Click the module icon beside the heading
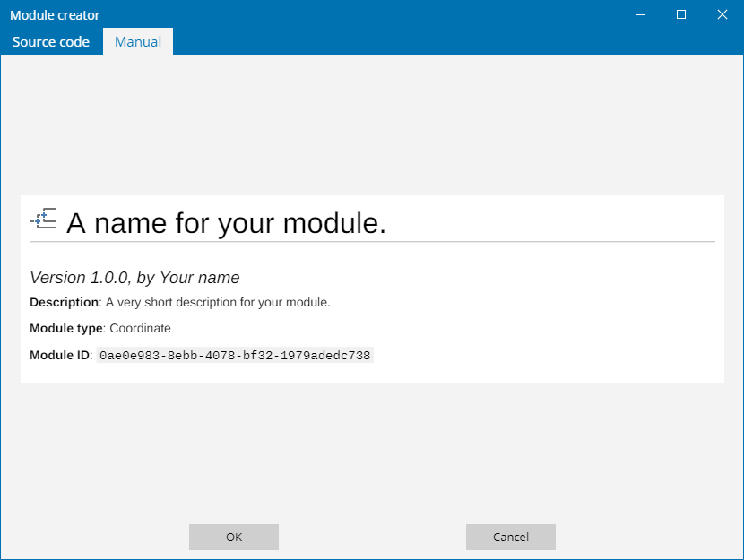Viewport: 744px width, 560px height. coord(44,219)
